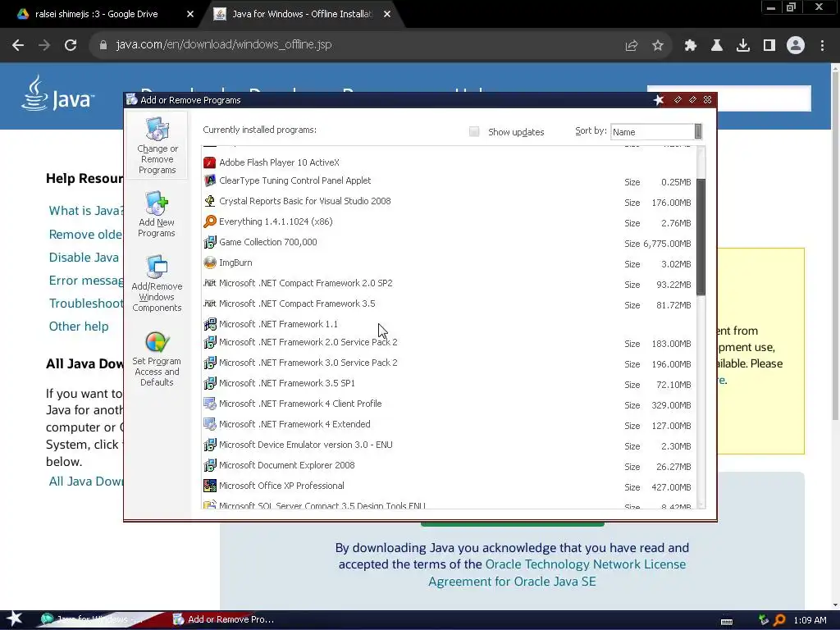This screenshot has height=630, width=840.
Task: Open What is Java? help link
Action: pyautogui.click(x=86, y=211)
